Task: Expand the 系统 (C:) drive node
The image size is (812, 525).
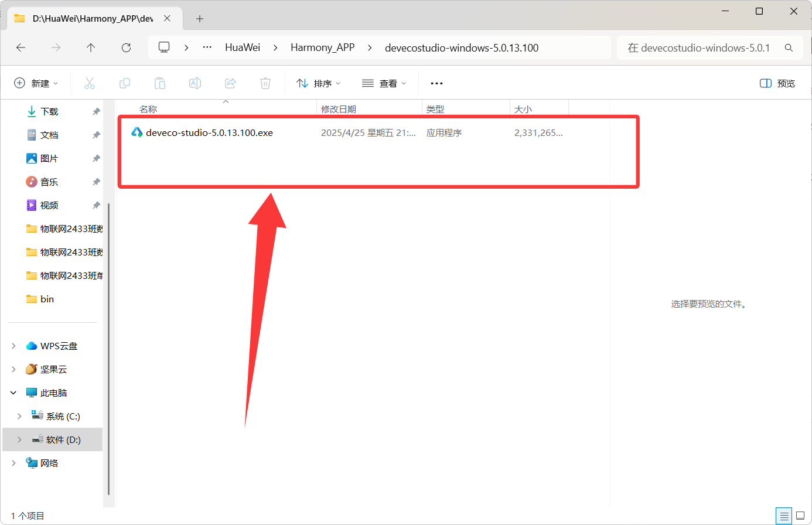Action: pyautogui.click(x=19, y=416)
